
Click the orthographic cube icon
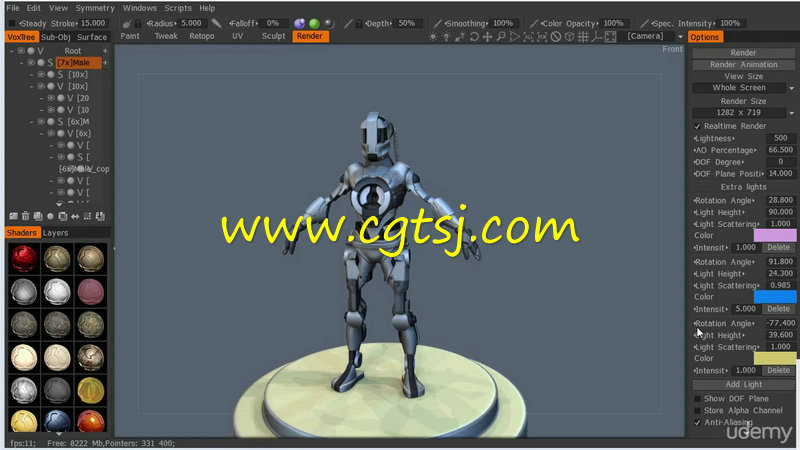569,37
